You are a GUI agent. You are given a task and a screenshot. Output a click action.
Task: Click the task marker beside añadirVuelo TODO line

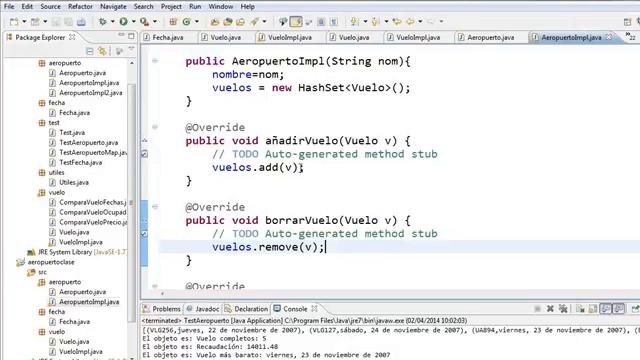coord(144,154)
